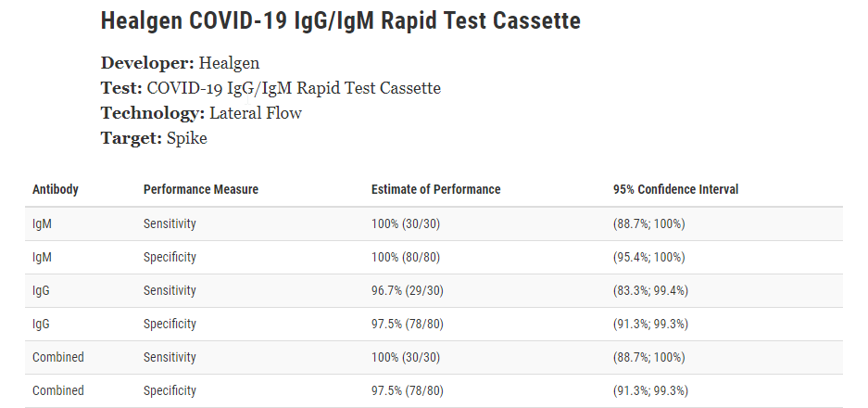Click the Technology: Lateral Flow line
The width and height of the screenshot is (868, 408).
(x=201, y=113)
